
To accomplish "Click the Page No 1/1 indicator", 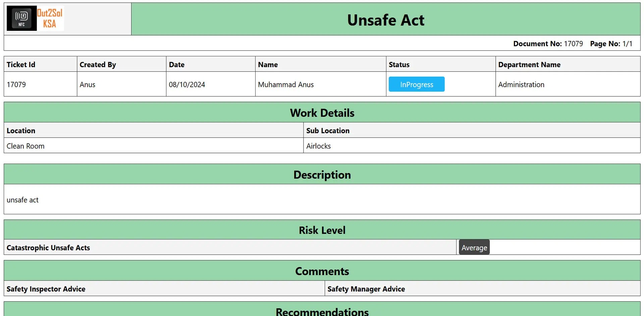I will 611,44.
